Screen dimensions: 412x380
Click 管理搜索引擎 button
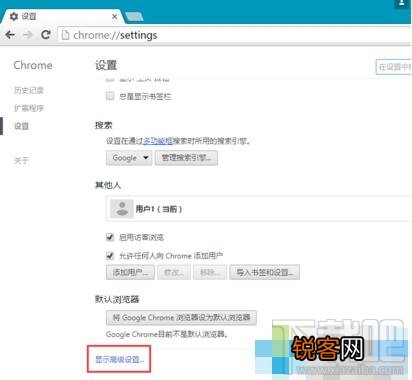click(x=186, y=158)
